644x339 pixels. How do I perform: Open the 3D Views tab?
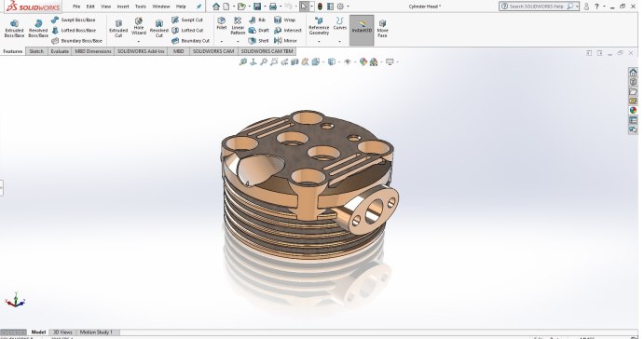pyautogui.click(x=62, y=332)
